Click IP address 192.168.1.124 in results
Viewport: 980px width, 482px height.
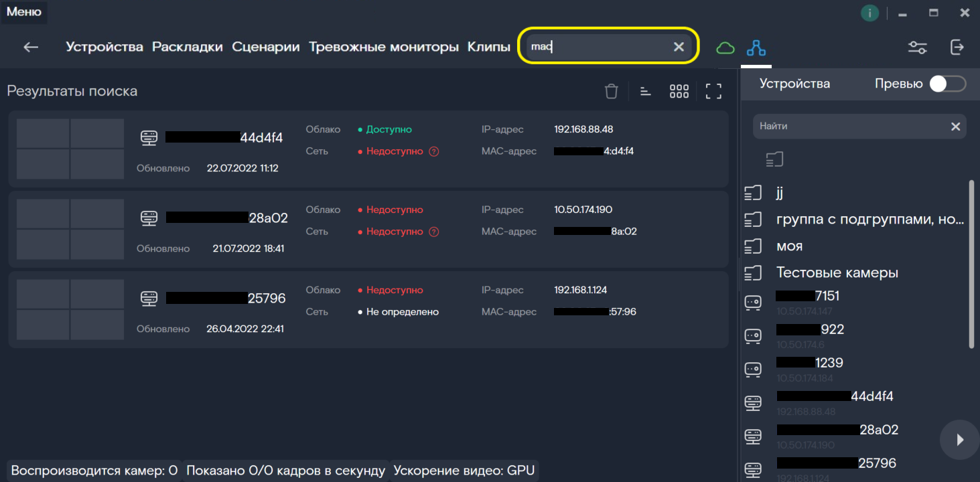pyautogui.click(x=581, y=290)
